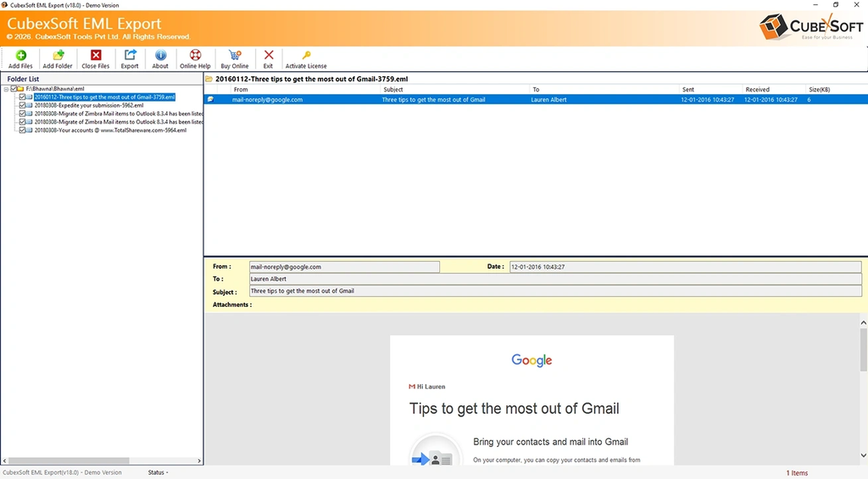The image size is (868, 479).
Task: Click inside the Date field of the preview
Action: click(685, 267)
